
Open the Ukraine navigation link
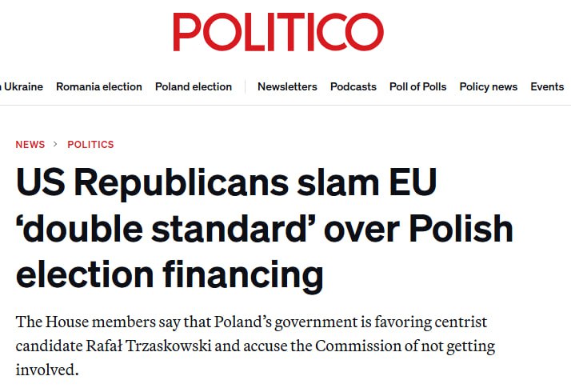pos(23,86)
